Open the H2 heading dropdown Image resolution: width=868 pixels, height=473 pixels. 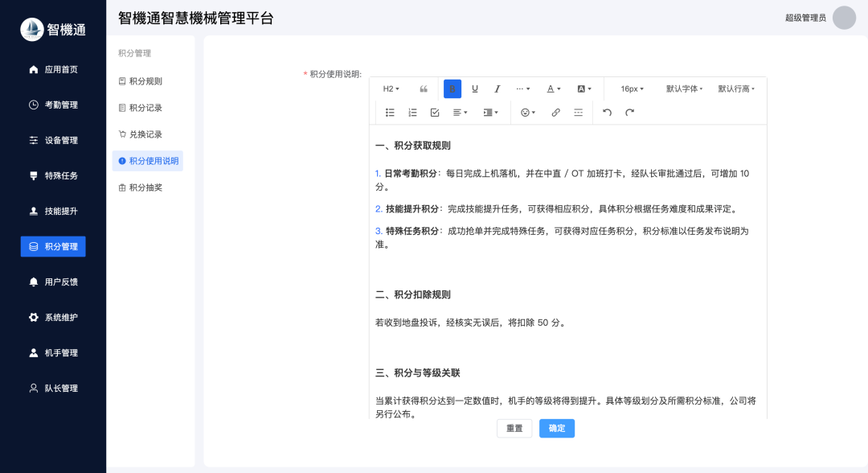click(x=391, y=88)
